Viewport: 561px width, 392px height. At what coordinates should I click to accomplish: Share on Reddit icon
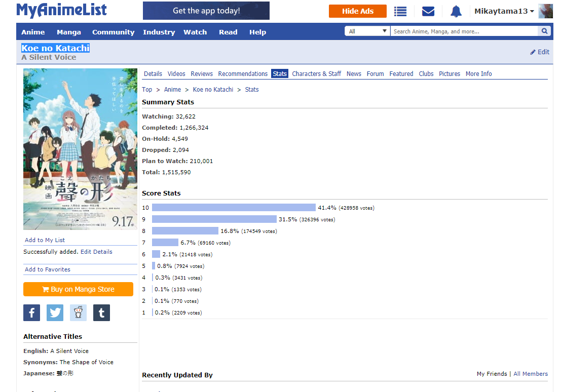click(x=78, y=313)
